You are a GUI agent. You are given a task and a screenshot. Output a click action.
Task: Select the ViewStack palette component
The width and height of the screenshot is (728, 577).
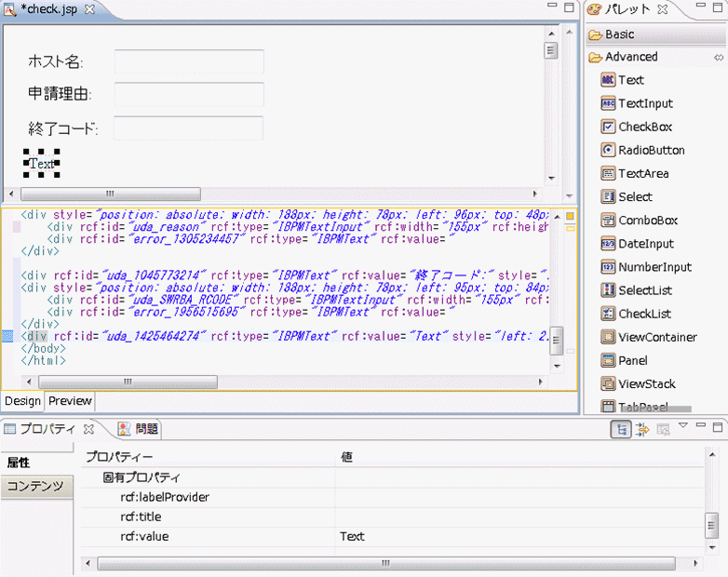click(646, 383)
